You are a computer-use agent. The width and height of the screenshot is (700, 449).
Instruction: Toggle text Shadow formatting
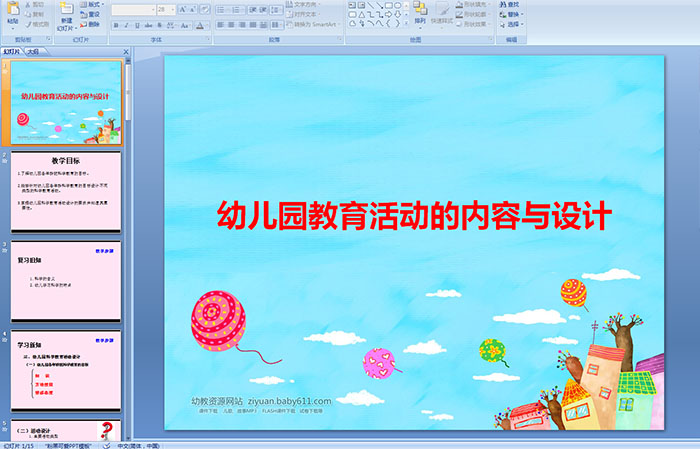[159, 25]
